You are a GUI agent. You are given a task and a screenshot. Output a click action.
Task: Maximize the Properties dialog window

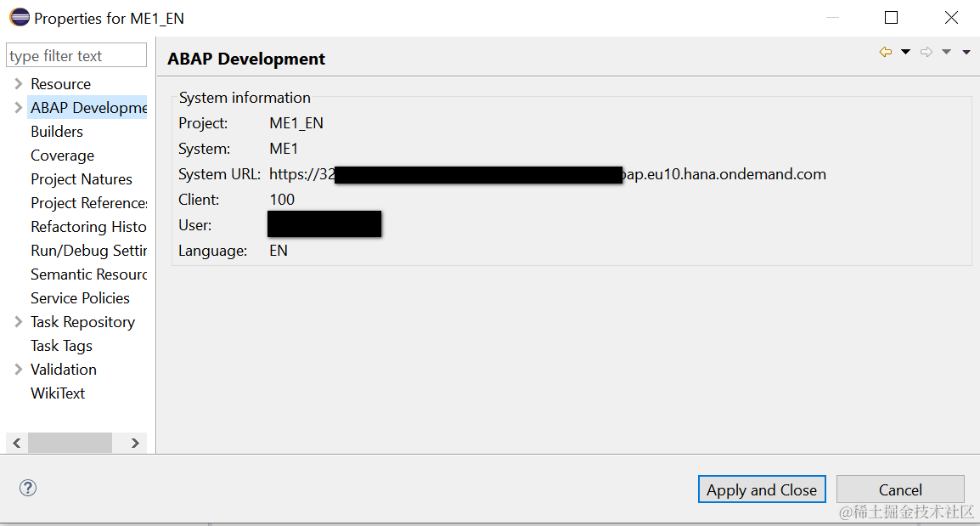(x=891, y=18)
